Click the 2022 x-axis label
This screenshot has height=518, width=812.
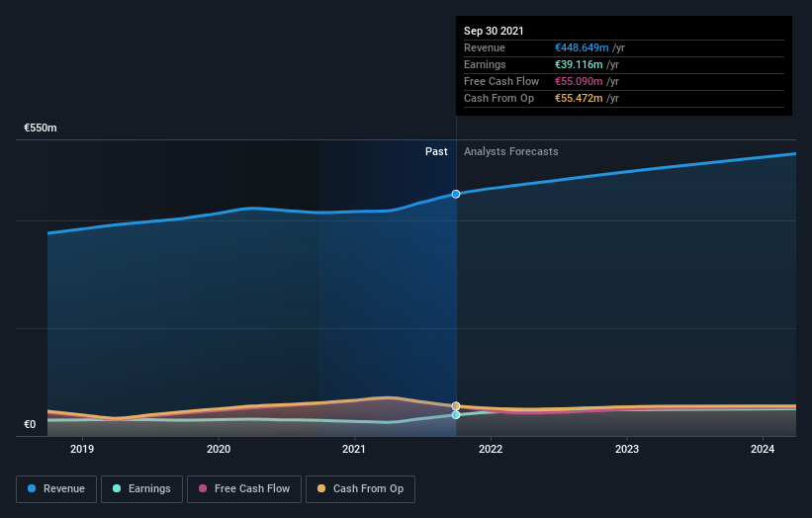491,449
